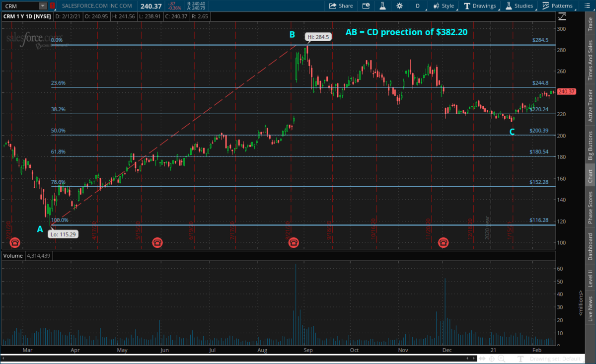The width and height of the screenshot is (596, 364).
Task: Open the Live News side tab
Action: pos(590,308)
